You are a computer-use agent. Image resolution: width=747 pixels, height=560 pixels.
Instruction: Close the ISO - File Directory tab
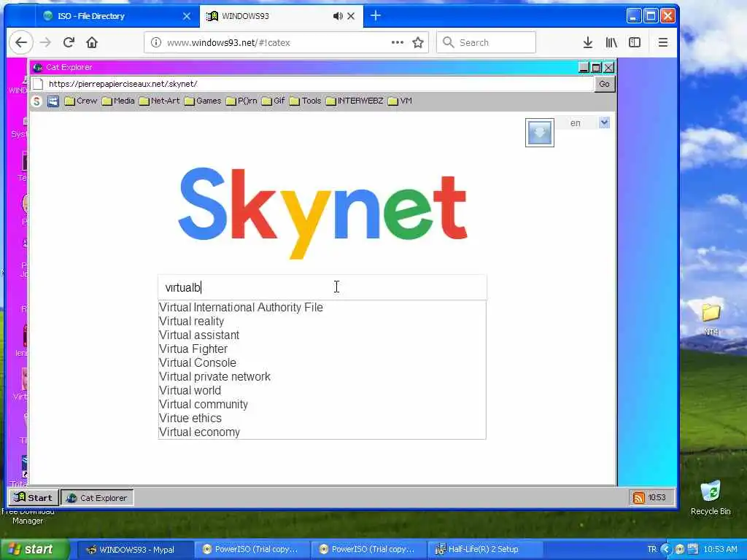tap(187, 16)
